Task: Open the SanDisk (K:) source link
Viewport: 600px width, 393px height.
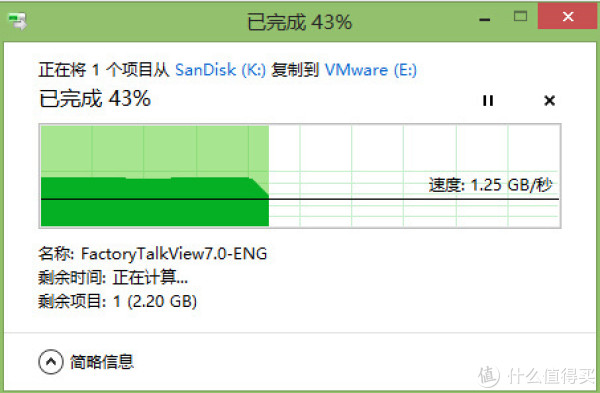Action: [x=220, y=70]
